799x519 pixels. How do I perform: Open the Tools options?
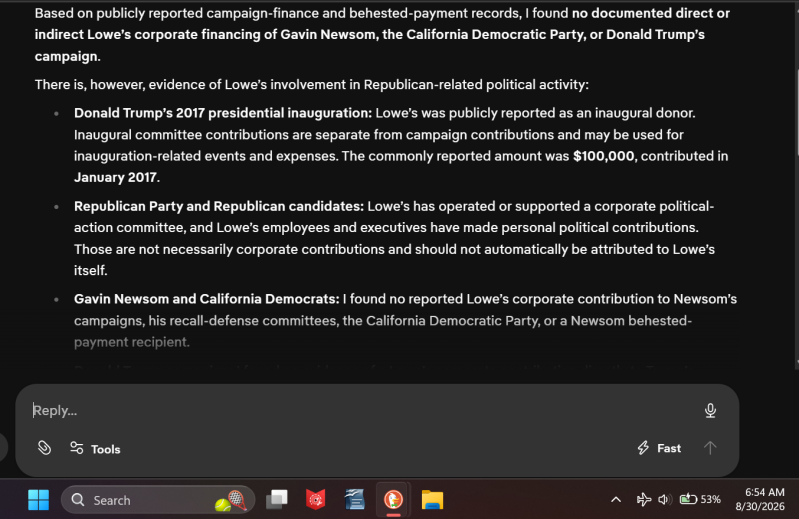95,449
